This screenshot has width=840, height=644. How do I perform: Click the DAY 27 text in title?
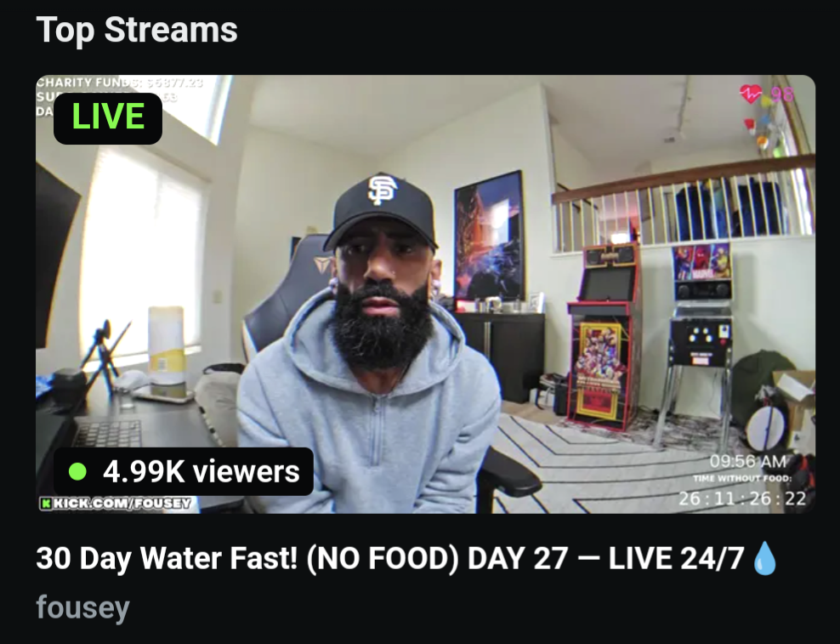click(x=517, y=558)
